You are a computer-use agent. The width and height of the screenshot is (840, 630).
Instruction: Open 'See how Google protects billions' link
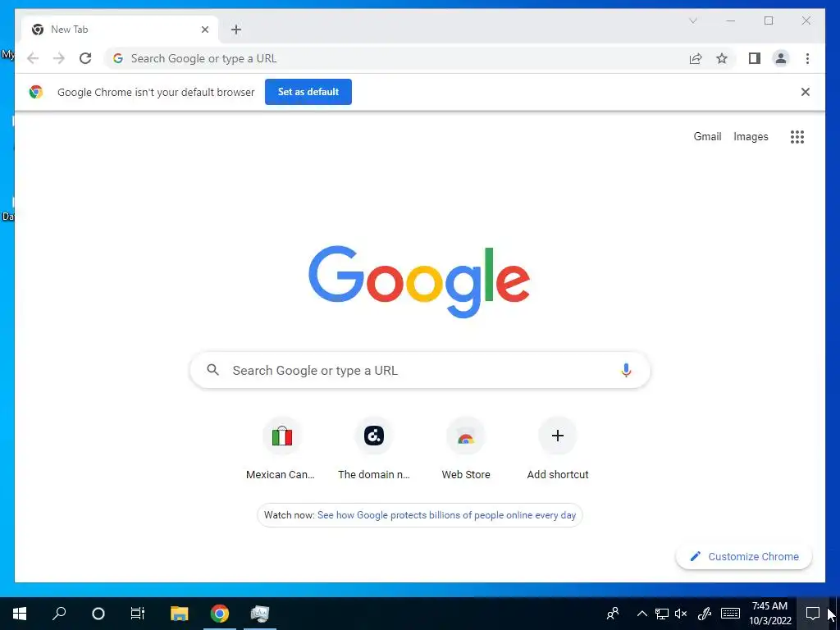[x=446, y=515]
